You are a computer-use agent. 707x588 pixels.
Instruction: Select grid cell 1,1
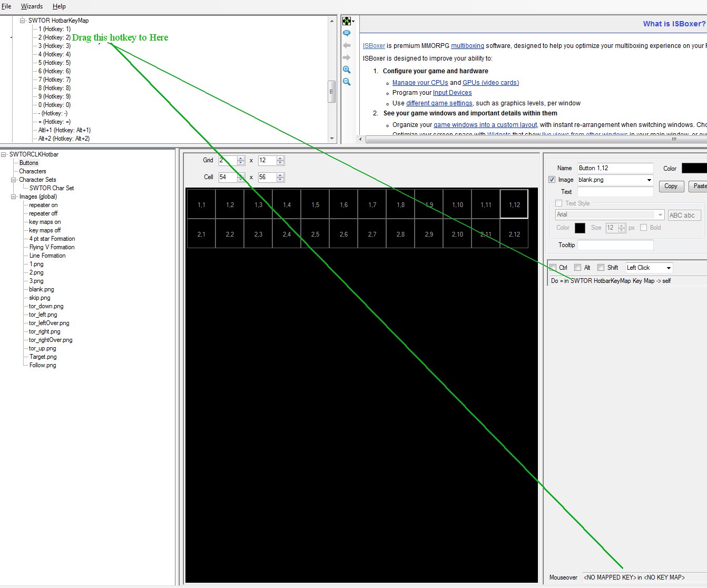tap(201, 204)
